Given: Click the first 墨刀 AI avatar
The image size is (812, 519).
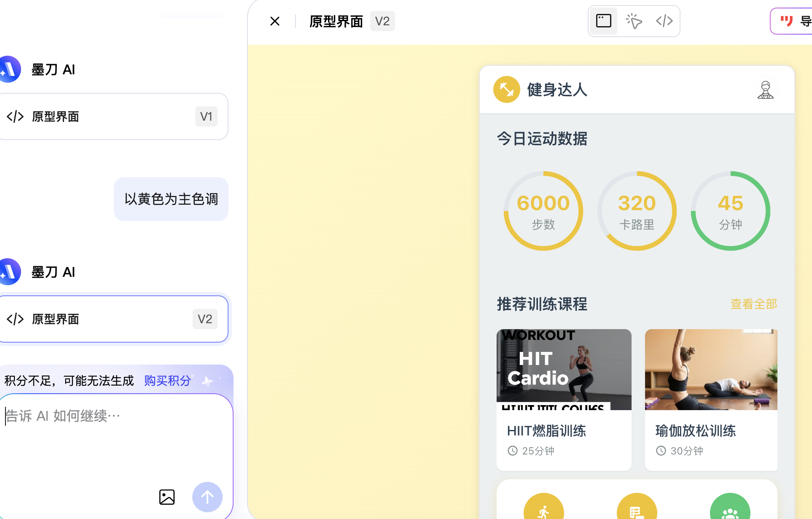Looking at the screenshot, I should [x=9, y=69].
